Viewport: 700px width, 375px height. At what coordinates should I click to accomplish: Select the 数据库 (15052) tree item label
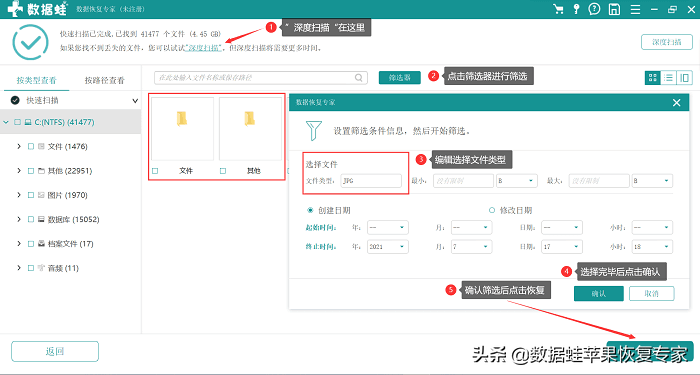click(73, 219)
